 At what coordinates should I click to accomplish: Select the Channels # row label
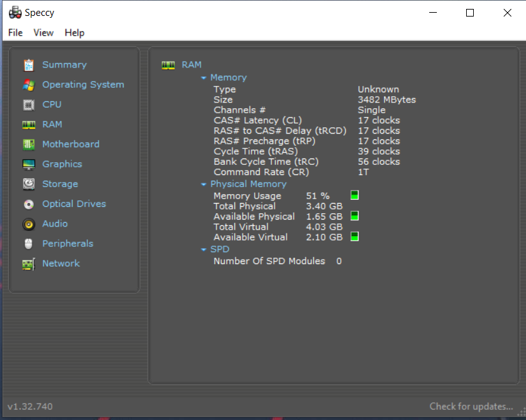[x=239, y=110]
